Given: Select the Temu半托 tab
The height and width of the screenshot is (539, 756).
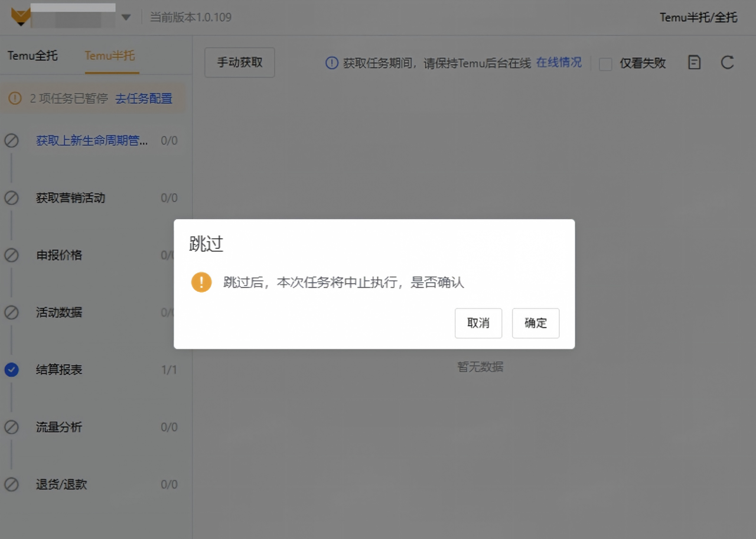Looking at the screenshot, I should [x=110, y=56].
